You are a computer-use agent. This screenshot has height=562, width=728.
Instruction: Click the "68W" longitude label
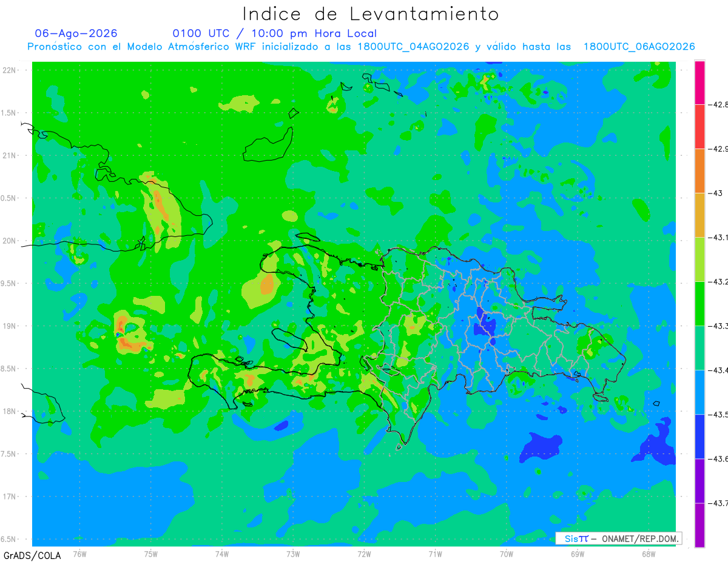point(648,554)
